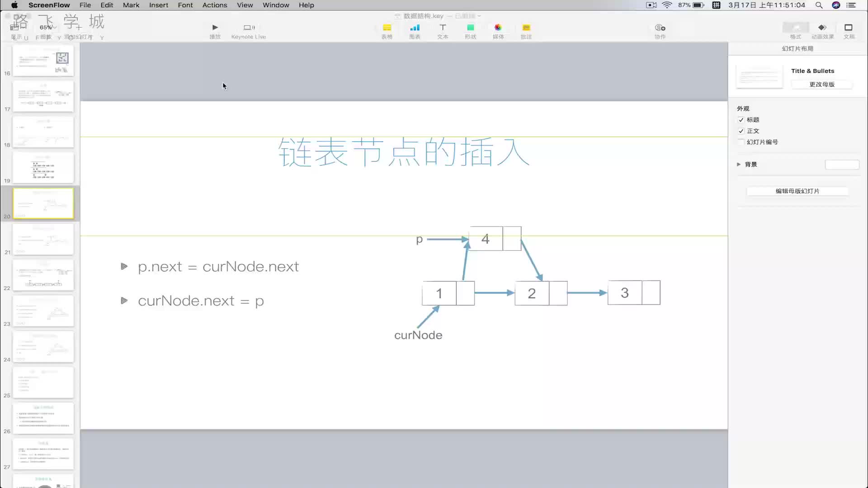Click the slide title 链表节点的插入

pos(404,153)
